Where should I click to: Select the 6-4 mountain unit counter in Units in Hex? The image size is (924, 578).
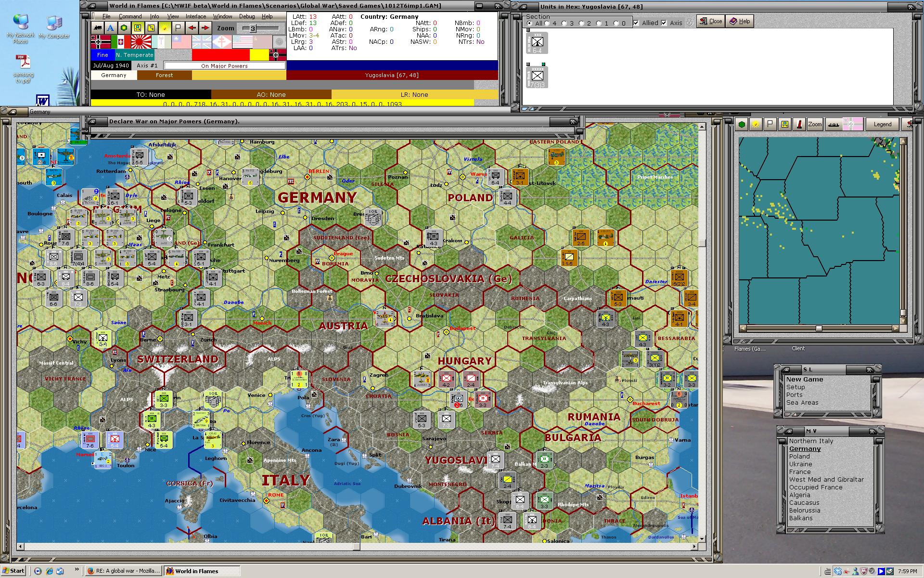[x=537, y=43]
